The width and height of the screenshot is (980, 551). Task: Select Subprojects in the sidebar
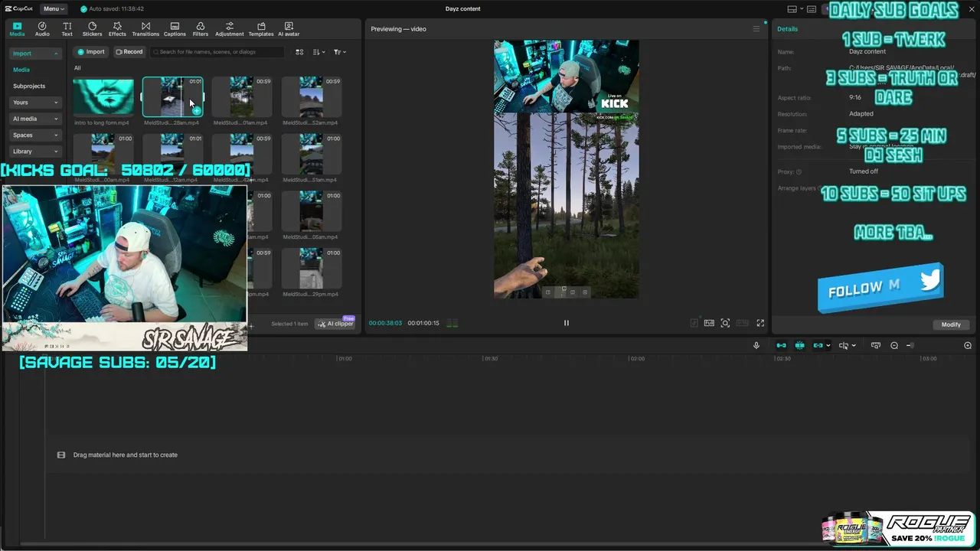click(29, 86)
